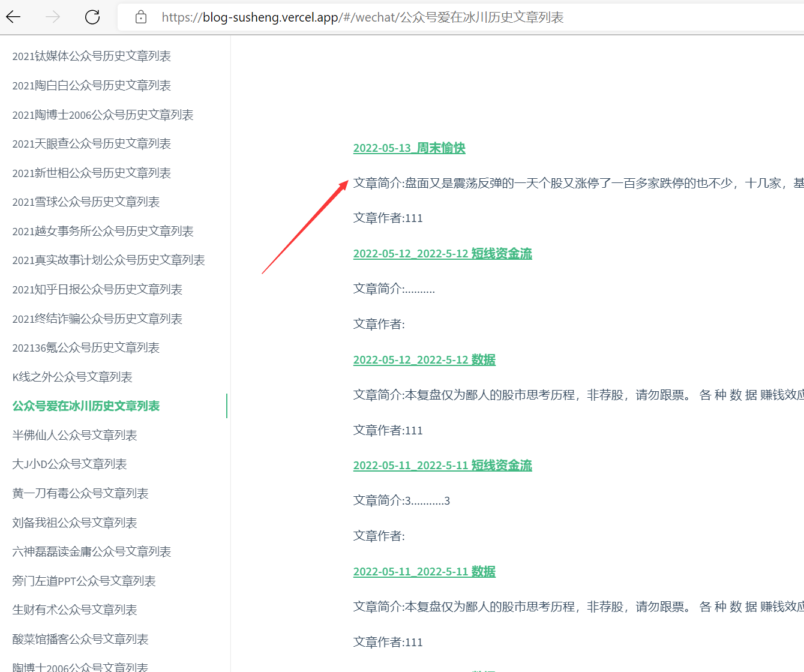
Task: Open K线之外公众号文章列表 sidebar item
Action: pos(72,377)
